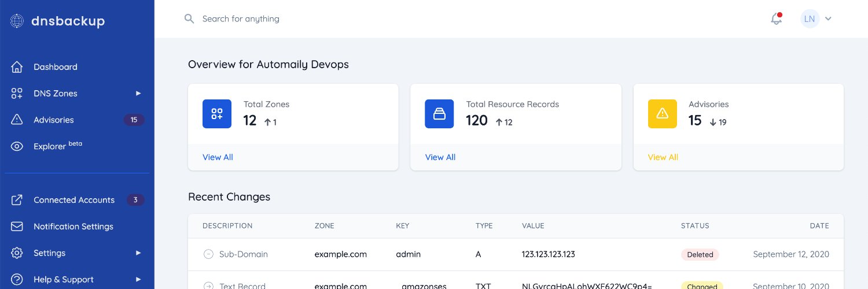
Task: Expand the Help & Support submenu arrow
Action: tap(138, 279)
